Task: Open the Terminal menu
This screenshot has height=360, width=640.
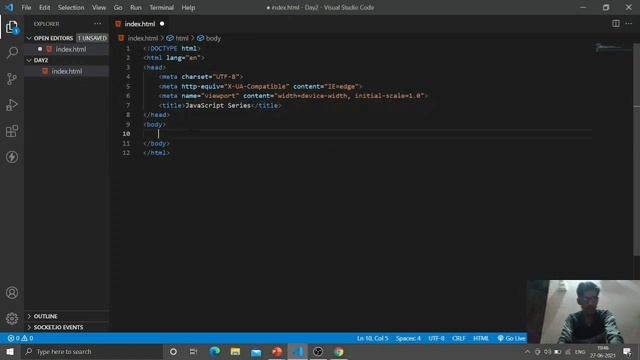Action: coord(161,7)
